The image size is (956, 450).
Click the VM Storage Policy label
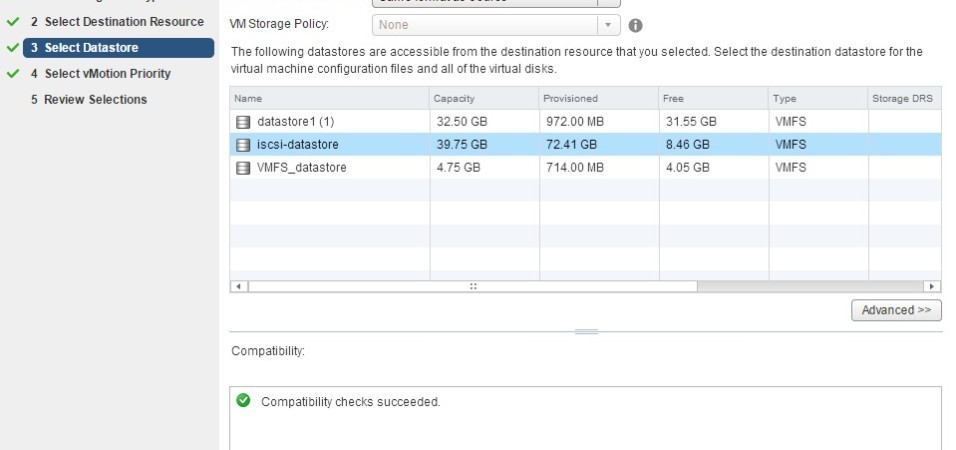279,24
